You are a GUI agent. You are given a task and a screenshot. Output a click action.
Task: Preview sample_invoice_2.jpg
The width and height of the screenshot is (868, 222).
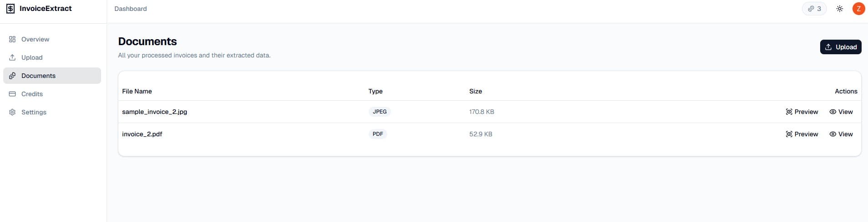point(801,112)
